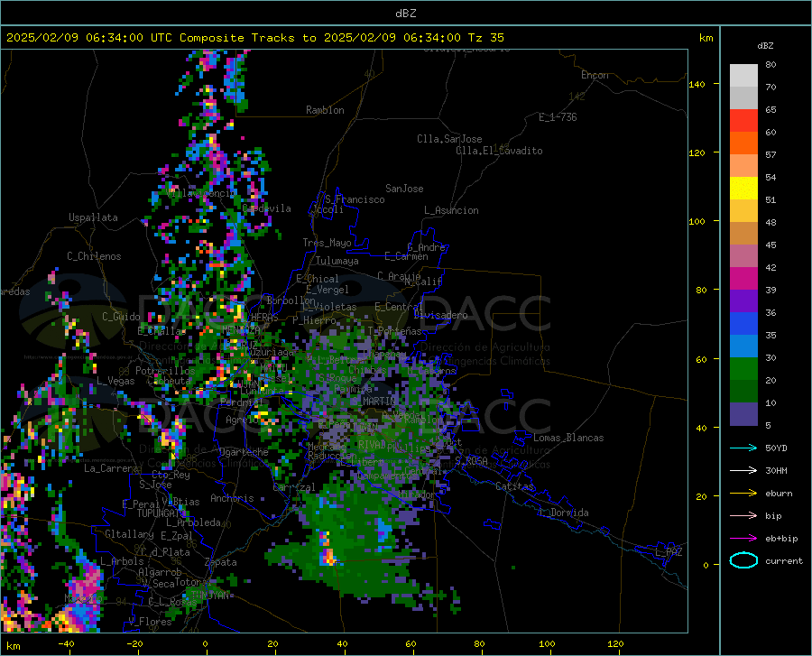This screenshot has width=812, height=656.
Task: Click the 'Tz 35' threshold text
Action: coord(485,38)
